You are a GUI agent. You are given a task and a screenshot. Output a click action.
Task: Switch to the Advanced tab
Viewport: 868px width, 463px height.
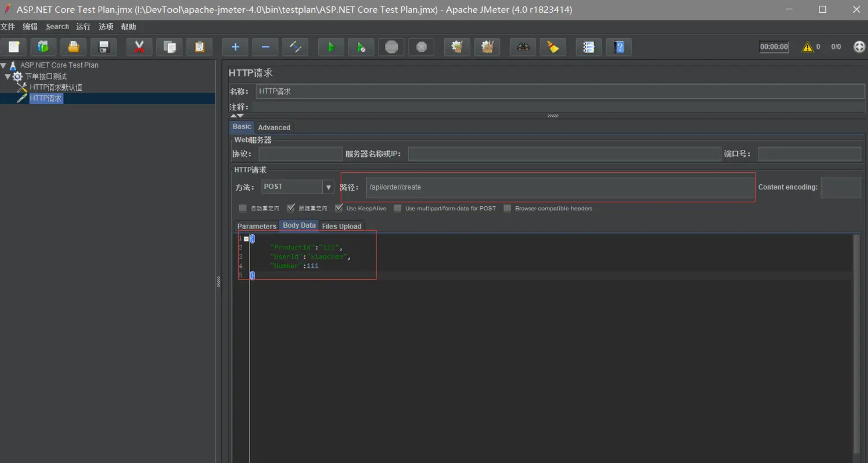pyautogui.click(x=274, y=127)
